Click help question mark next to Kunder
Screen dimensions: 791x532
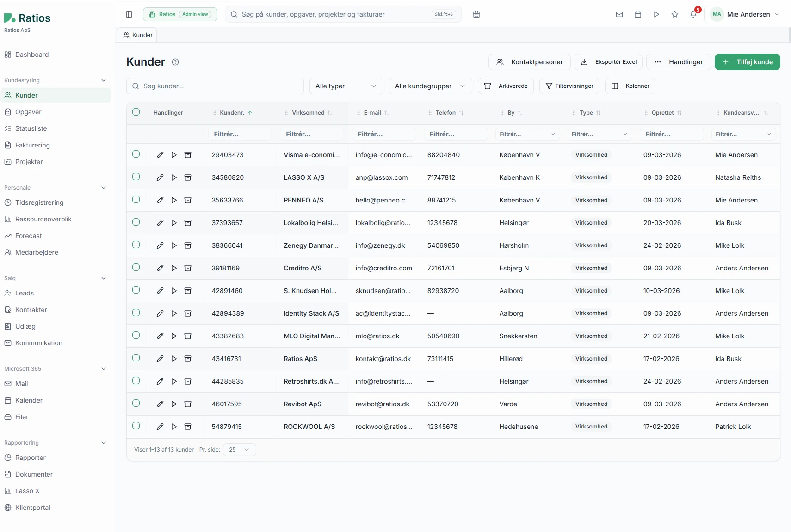(x=175, y=62)
